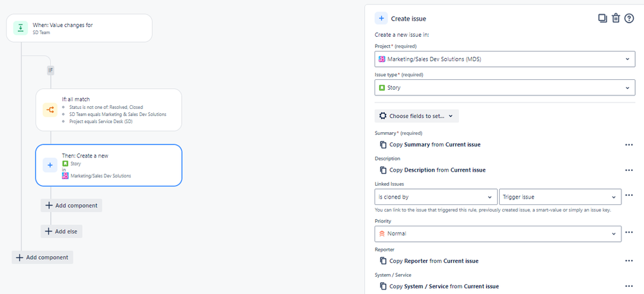
Task: Open the Description field more options menu
Action: pyautogui.click(x=629, y=170)
